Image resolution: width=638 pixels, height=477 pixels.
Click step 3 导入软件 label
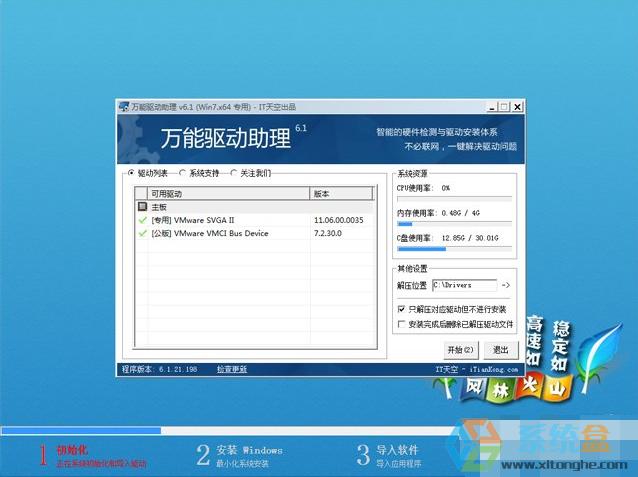coord(397,450)
